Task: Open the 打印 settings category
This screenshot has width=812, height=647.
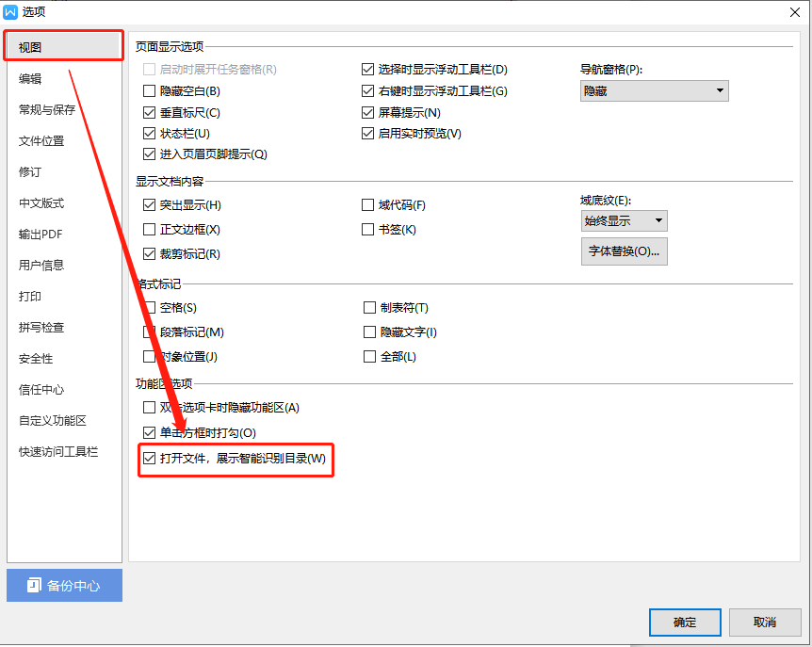Action: [x=30, y=296]
